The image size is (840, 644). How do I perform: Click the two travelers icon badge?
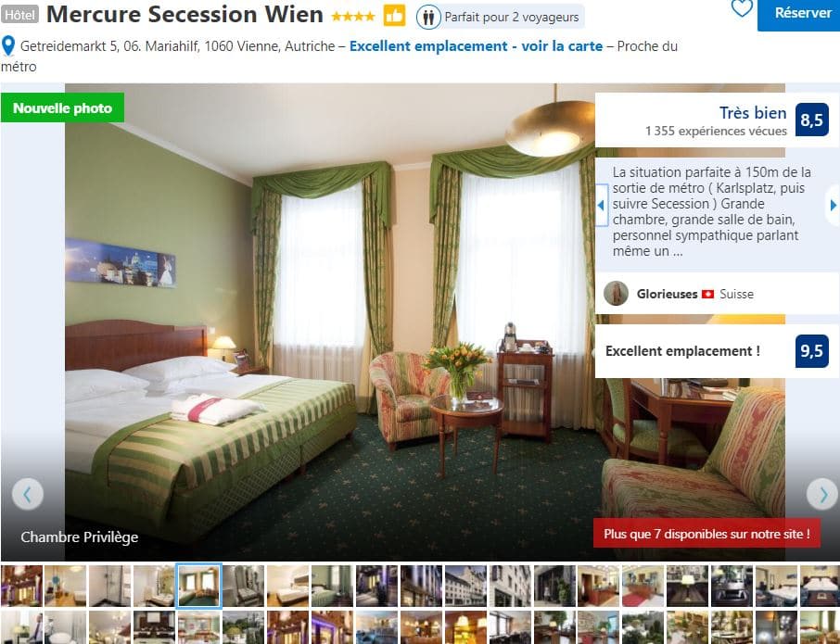tap(428, 17)
